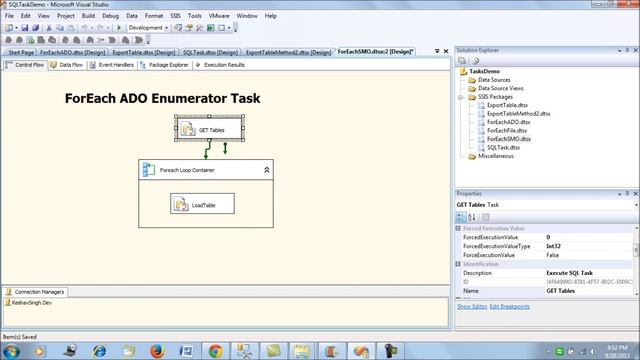
Task: Open the New Project dropdown arrow
Action: pos(16,28)
